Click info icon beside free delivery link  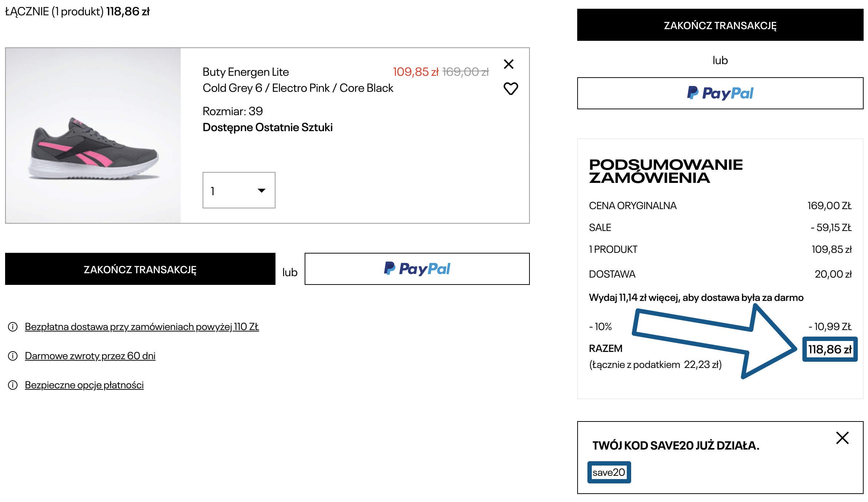tap(13, 327)
